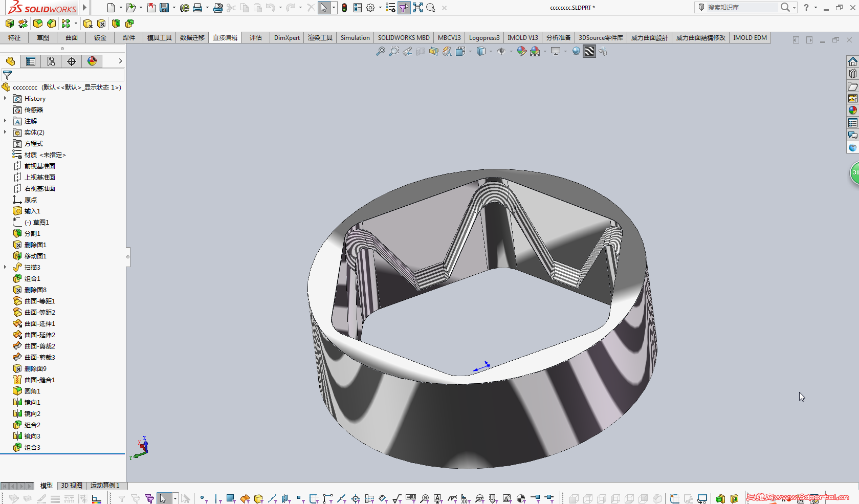Open the 运动算例1 motion study tab
859x504 pixels.
[x=105, y=485]
